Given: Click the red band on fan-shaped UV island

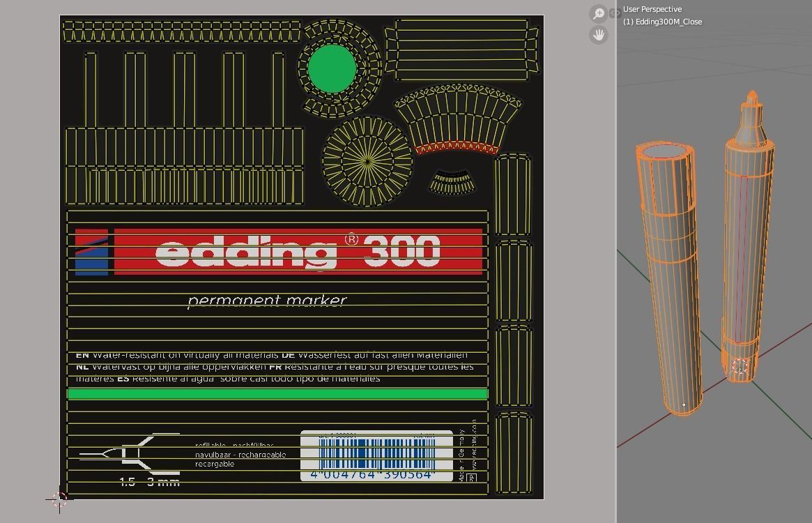Looking at the screenshot, I should 457,146.
